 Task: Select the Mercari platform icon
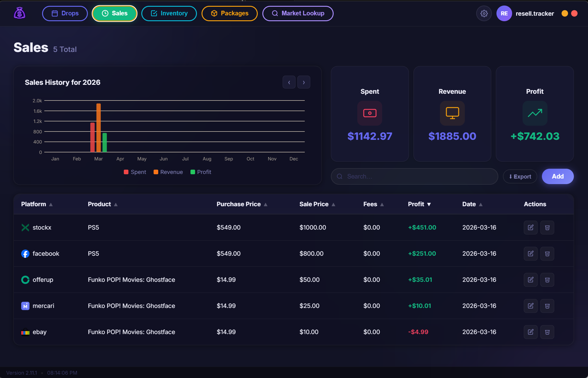(25, 306)
